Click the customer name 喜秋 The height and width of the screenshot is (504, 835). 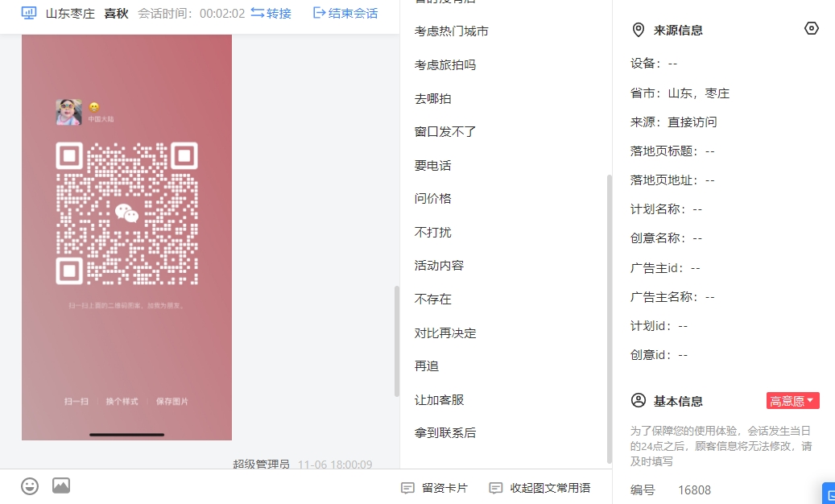[x=117, y=14]
